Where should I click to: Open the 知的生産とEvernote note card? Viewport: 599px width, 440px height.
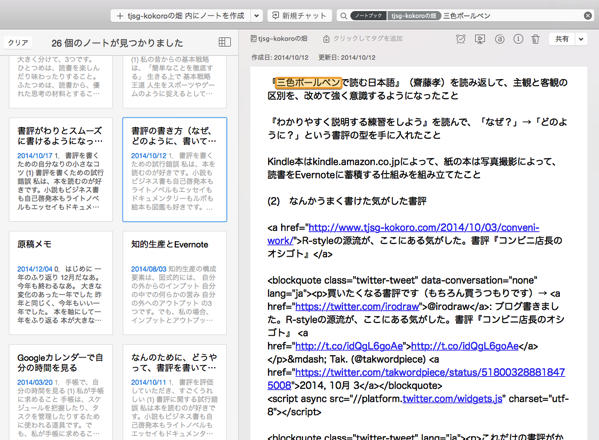pos(175,283)
